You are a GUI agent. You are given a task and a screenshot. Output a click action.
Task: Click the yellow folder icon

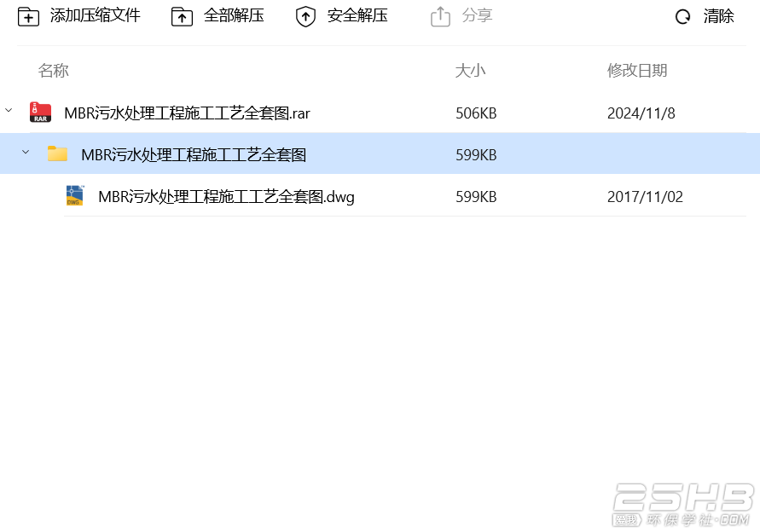point(57,153)
